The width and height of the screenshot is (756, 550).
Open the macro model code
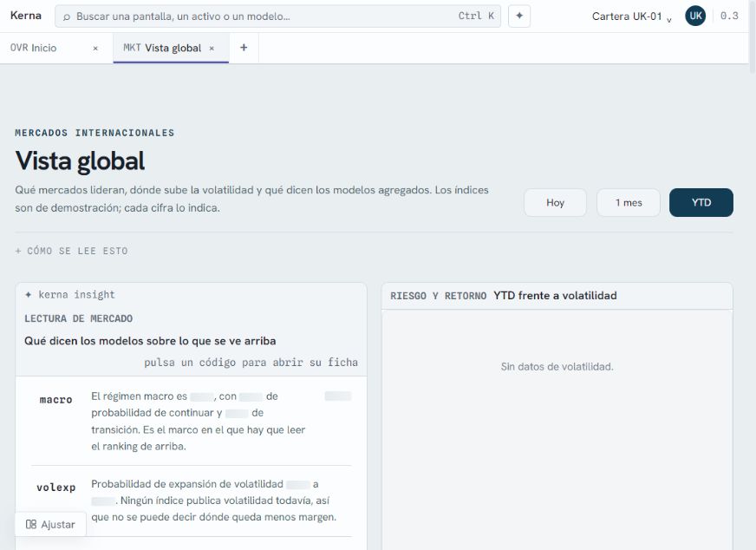click(56, 400)
